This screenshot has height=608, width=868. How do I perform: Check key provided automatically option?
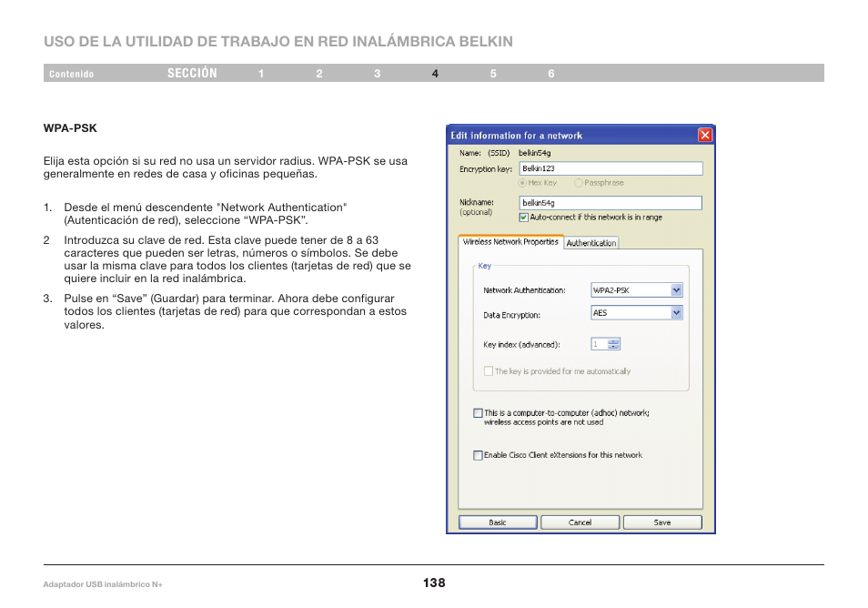489,371
